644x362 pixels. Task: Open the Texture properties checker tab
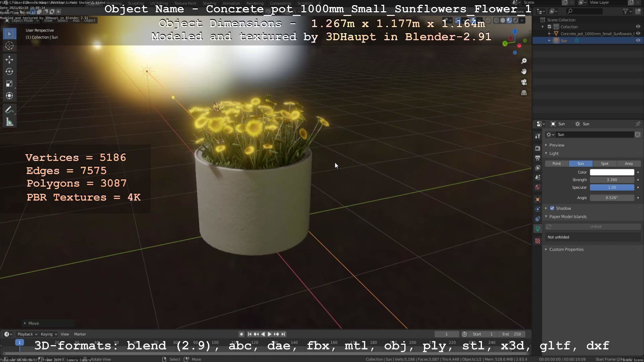pos(537,241)
